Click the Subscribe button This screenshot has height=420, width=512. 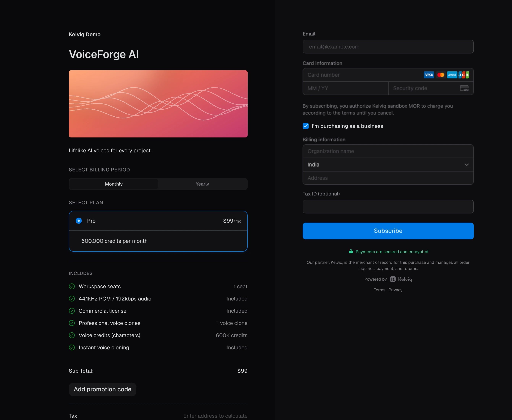coord(388,231)
